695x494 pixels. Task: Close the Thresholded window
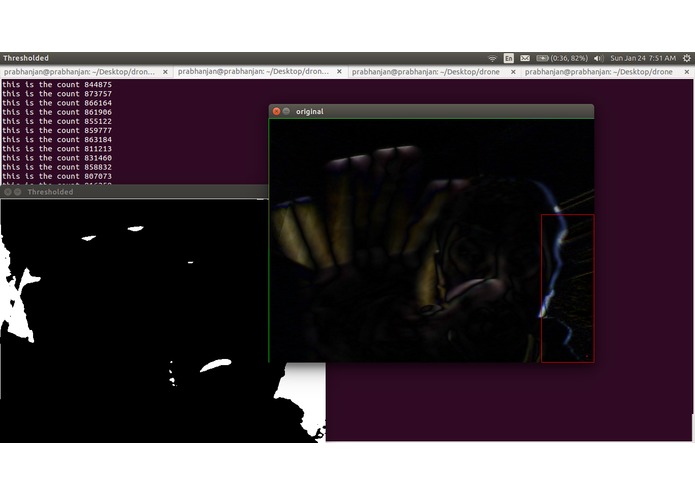(x=8, y=192)
